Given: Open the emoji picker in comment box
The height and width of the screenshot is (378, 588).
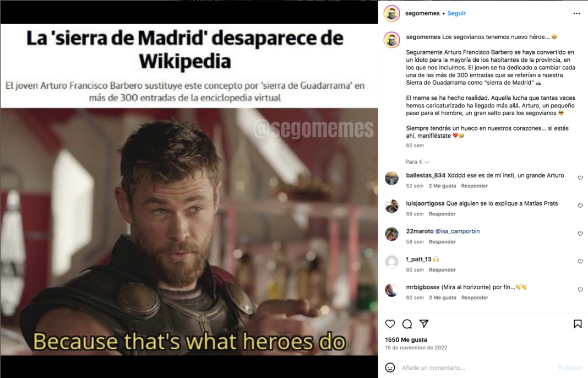Looking at the screenshot, I should point(390,368).
